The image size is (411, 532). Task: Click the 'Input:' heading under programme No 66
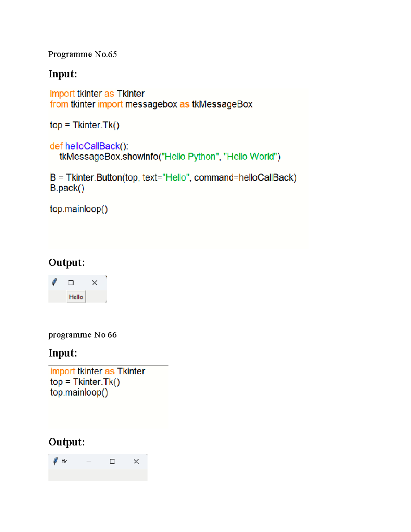point(63,353)
